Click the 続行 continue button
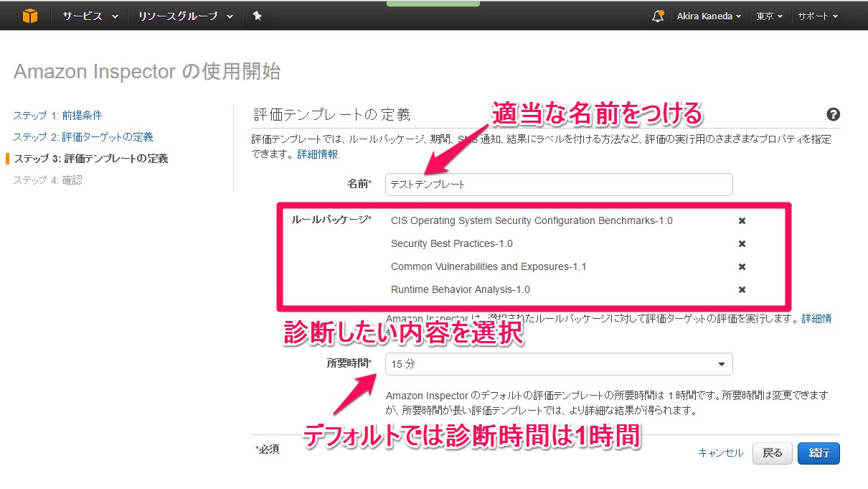This screenshot has height=489, width=868. pos(819,453)
